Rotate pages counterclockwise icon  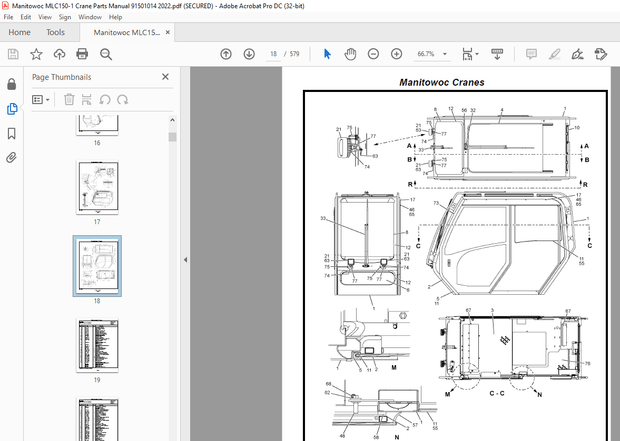[x=105, y=99]
